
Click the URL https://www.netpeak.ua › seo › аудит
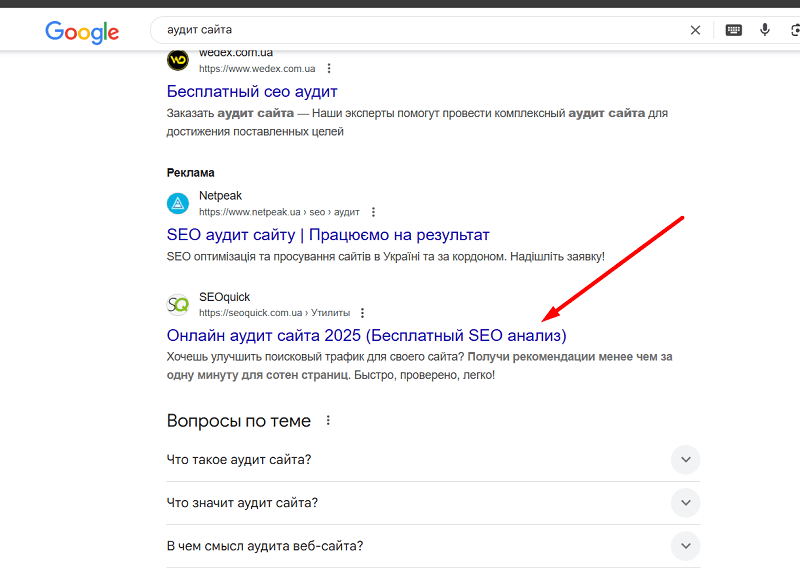[279, 212]
